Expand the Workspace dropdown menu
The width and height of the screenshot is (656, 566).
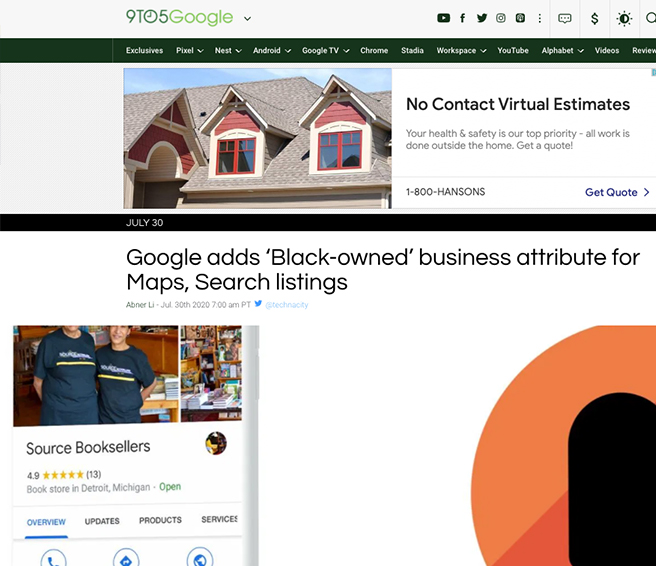461,51
